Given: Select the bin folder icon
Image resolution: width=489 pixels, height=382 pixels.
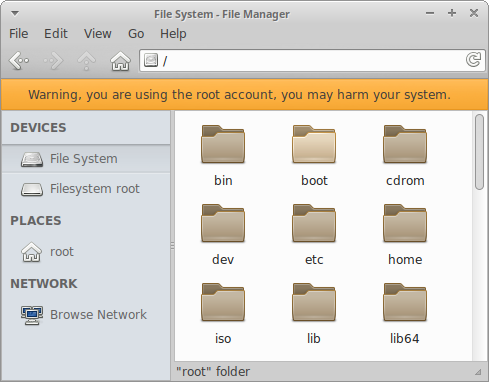Looking at the screenshot, I should tap(223, 144).
